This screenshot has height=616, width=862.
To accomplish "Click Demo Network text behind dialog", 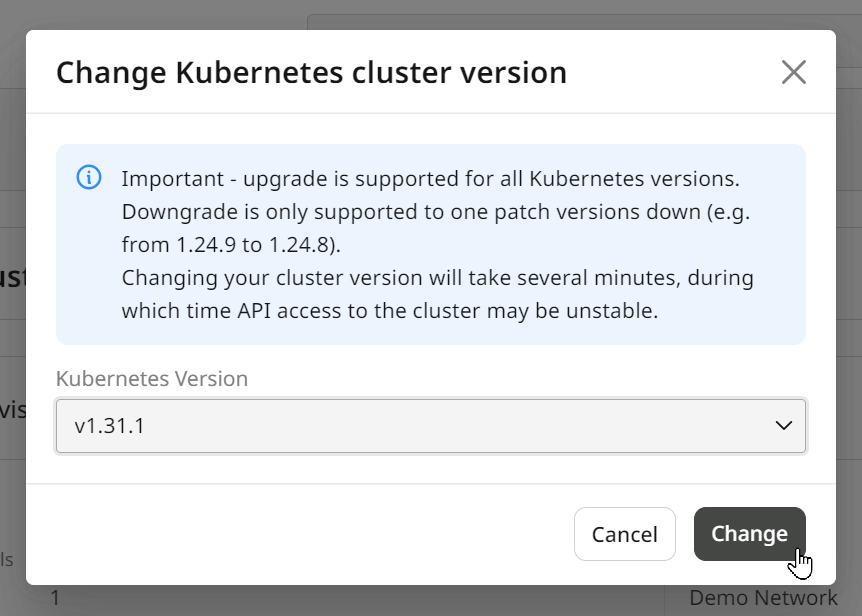I will (x=763, y=598).
